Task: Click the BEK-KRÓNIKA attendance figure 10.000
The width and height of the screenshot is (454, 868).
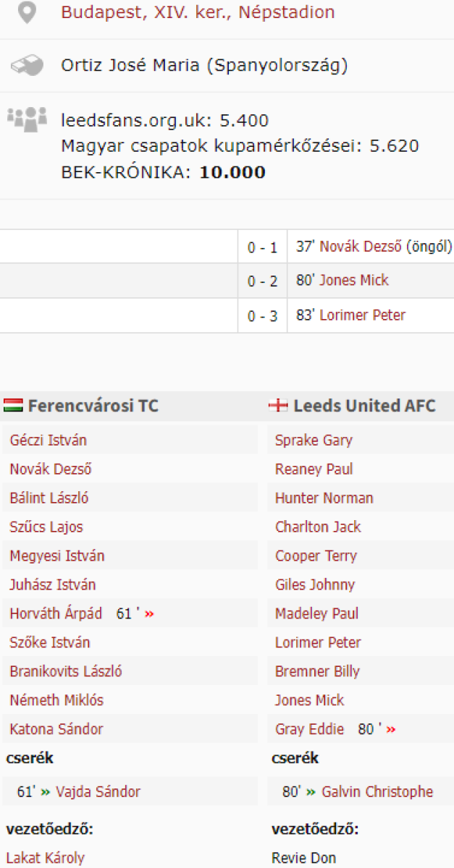Action: (x=232, y=172)
